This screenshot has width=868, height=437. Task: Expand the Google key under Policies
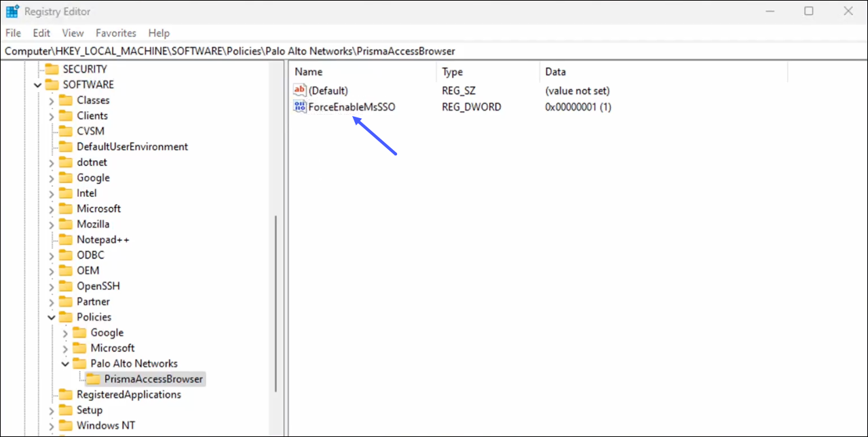pyautogui.click(x=65, y=332)
